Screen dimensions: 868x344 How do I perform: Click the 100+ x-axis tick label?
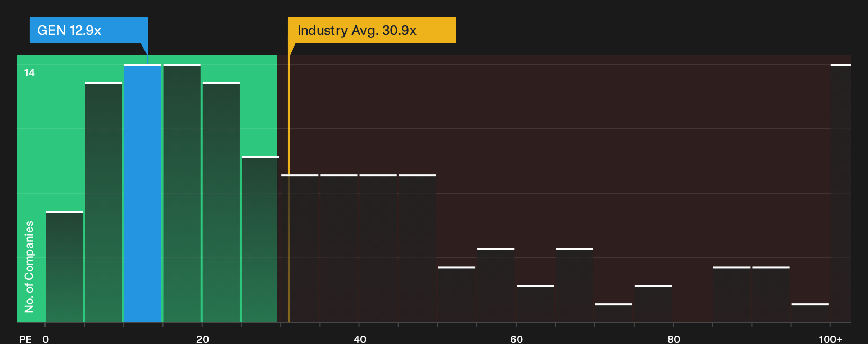(830, 339)
